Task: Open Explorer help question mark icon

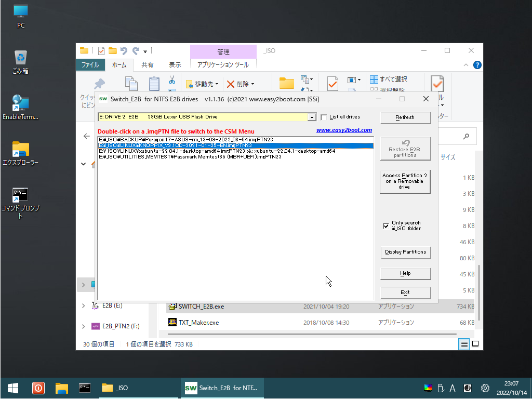Action: [x=477, y=65]
